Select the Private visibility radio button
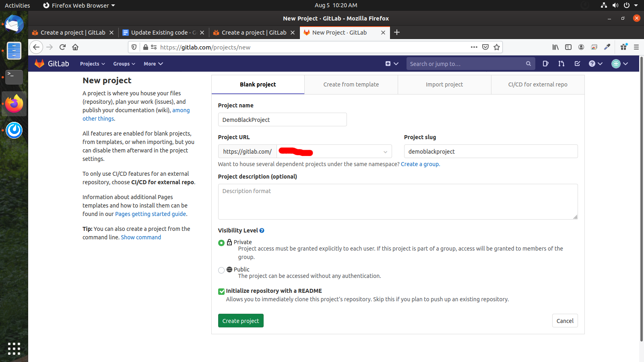The width and height of the screenshot is (644, 362). point(221,243)
